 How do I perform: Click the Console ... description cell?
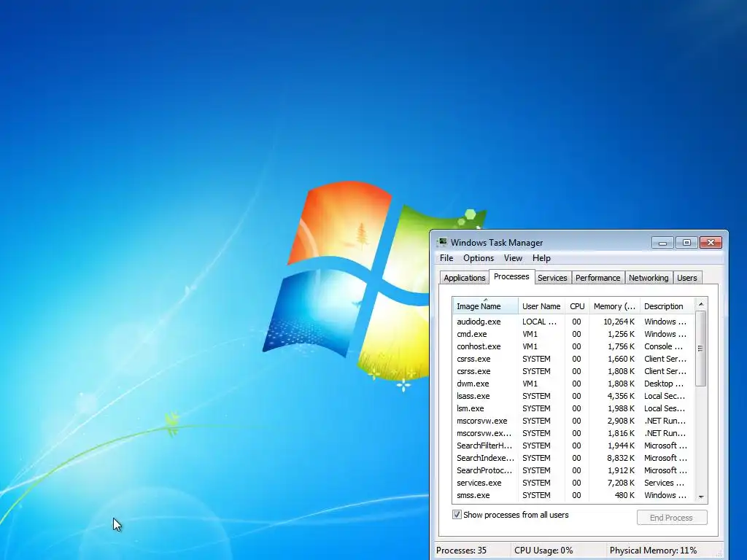(664, 346)
